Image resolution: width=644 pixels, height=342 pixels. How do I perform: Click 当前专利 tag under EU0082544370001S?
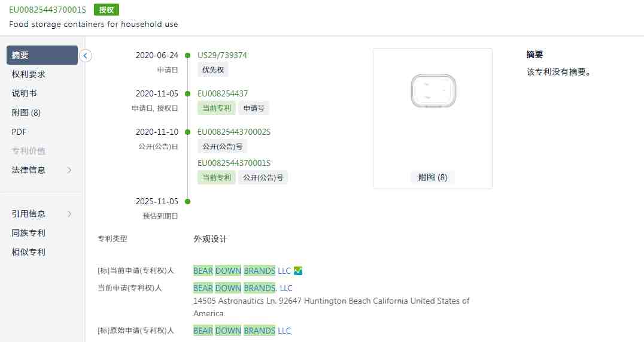217,177
